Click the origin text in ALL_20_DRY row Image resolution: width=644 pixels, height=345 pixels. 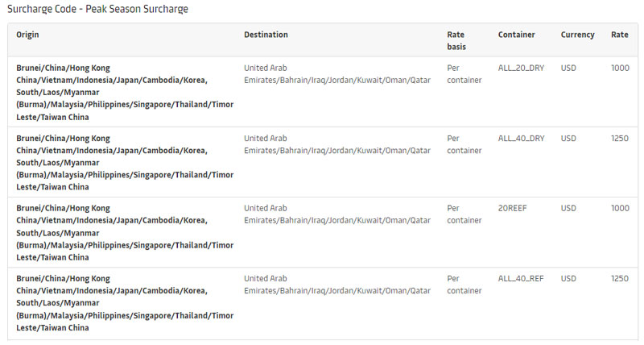(x=125, y=93)
